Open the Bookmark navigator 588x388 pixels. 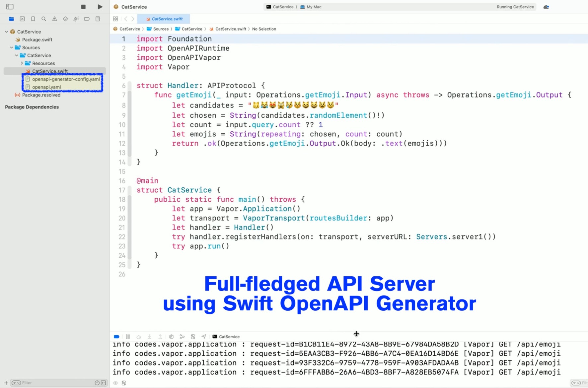(33, 19)
